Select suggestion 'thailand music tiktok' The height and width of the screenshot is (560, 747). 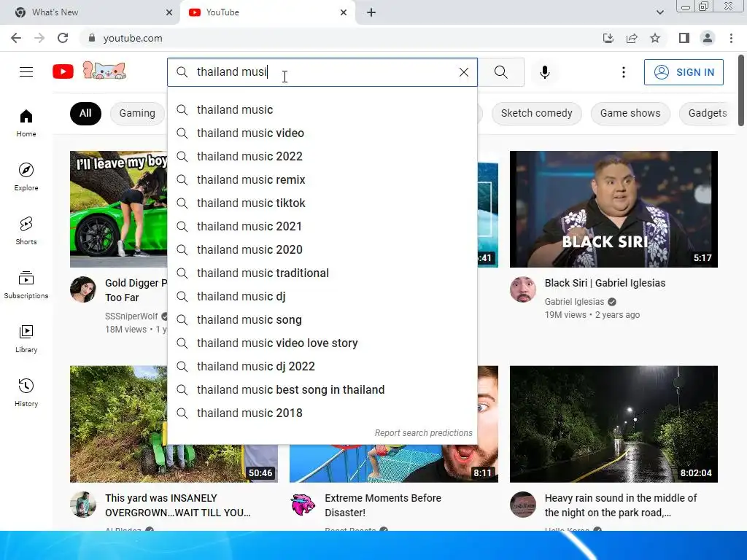(x=322, y=203)
